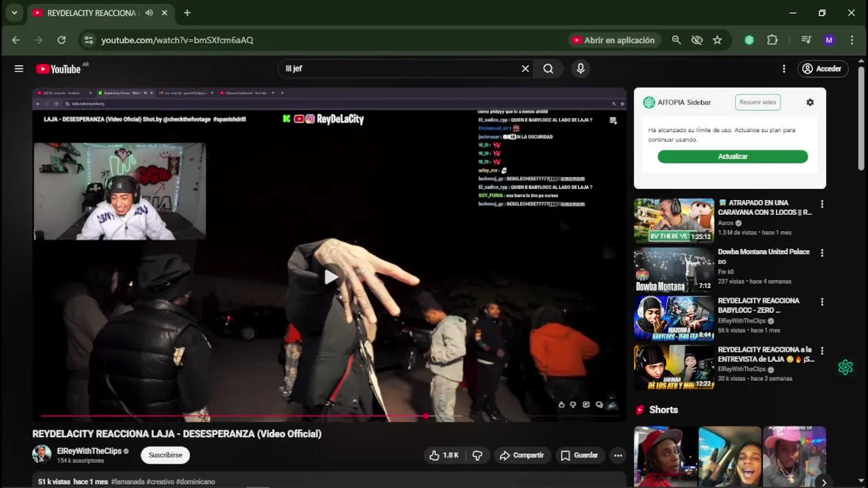Click floating green AITOPIA assistant icon
The height and width of the screenshot is (488, 868).
tap(845, 367)
